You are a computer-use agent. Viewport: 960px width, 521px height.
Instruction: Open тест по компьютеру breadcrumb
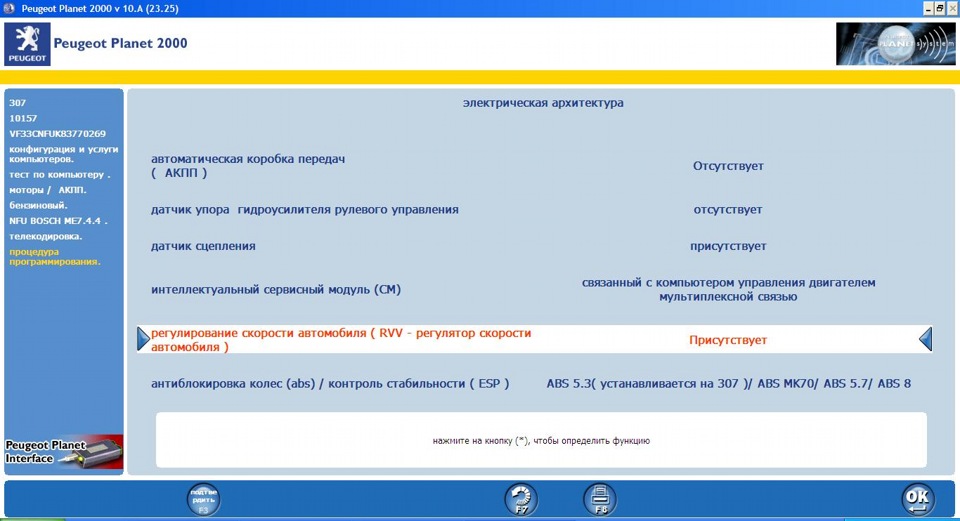click(x=59, y=174)
